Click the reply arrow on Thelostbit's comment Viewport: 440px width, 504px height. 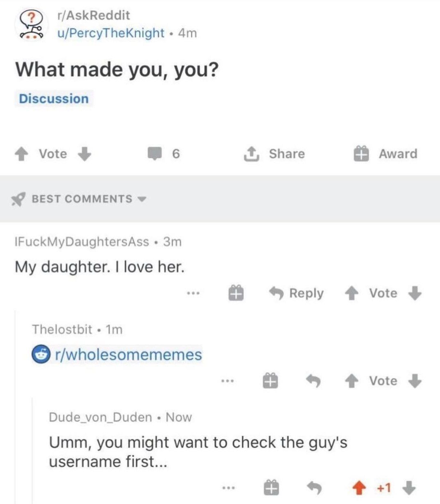tap(314, 381)
